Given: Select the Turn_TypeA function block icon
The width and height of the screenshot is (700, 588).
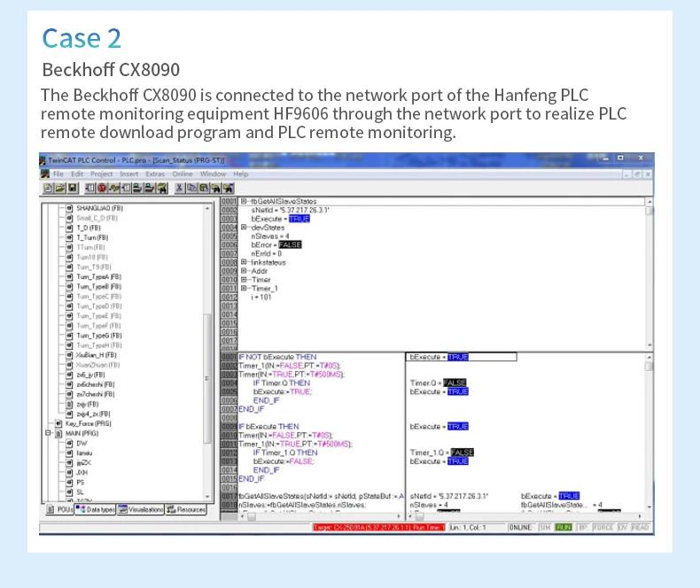Looking at the screenshot, I should coord(70,276).
